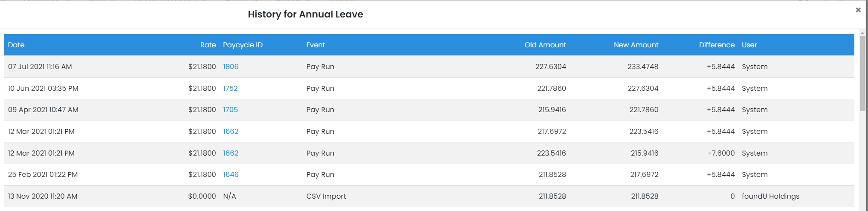
Task: Click the Rate column header
Action: coord(208,45)
